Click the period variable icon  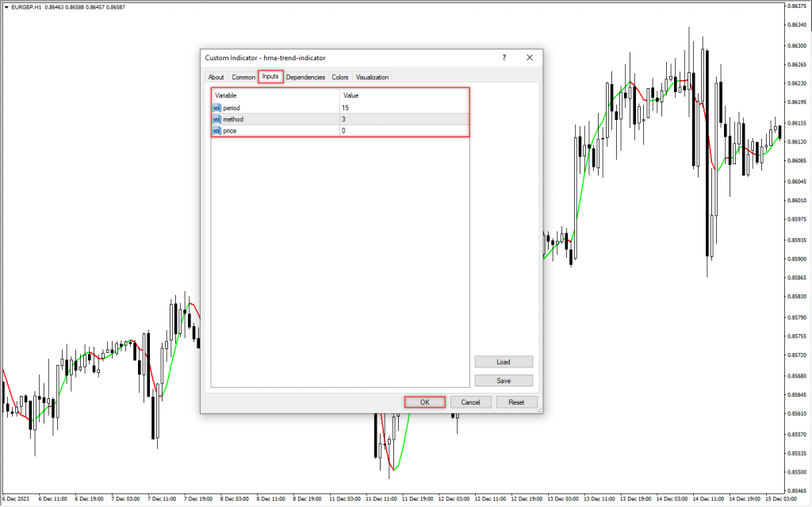[x=217, y=108]
